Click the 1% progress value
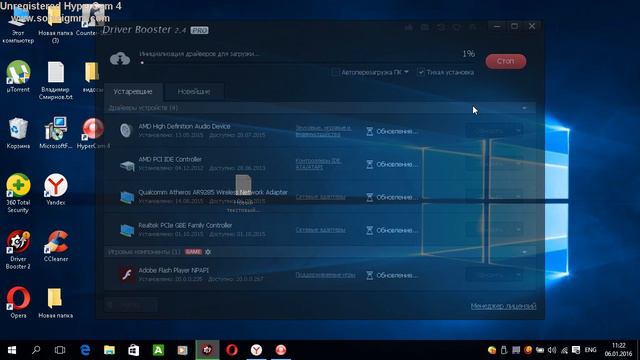640x360 pixels. click(469, 53)
